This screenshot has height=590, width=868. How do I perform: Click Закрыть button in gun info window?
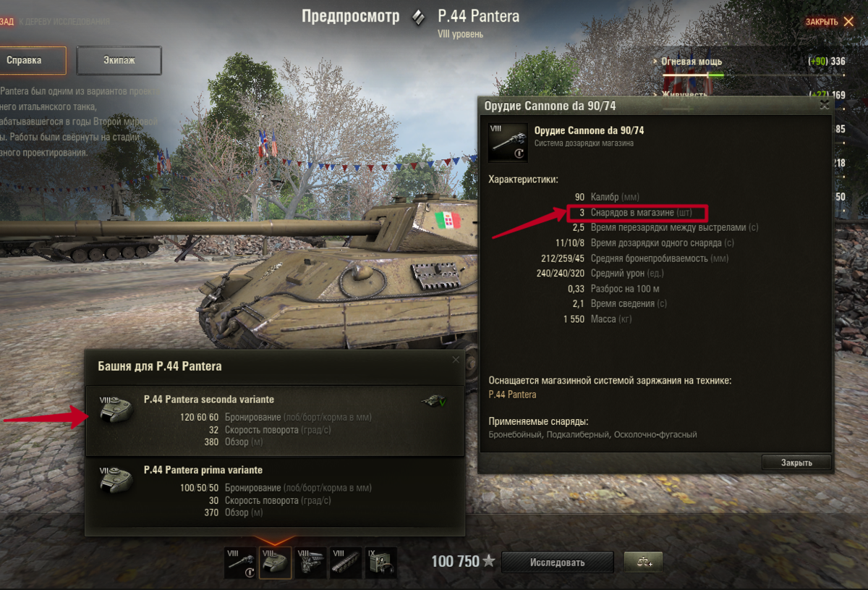pos(796,463)
